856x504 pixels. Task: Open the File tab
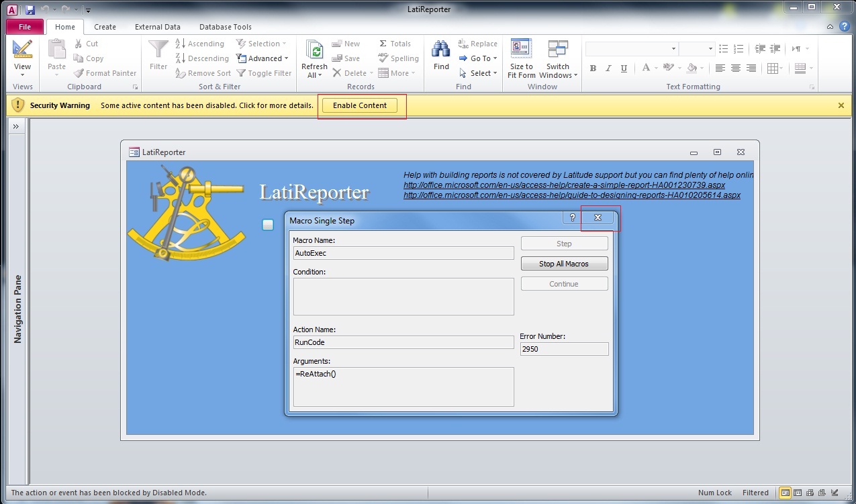25,27
